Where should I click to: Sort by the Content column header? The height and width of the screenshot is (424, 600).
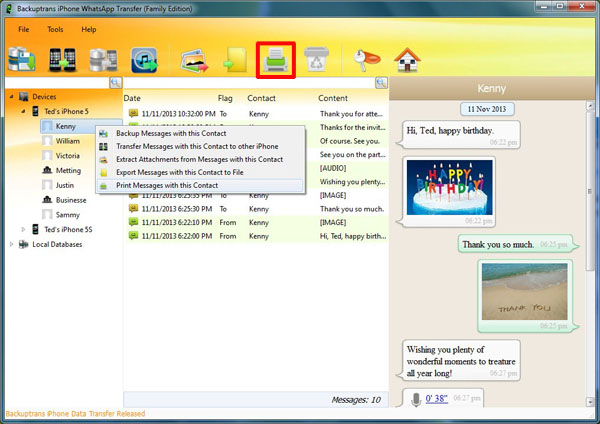[333, 98]
